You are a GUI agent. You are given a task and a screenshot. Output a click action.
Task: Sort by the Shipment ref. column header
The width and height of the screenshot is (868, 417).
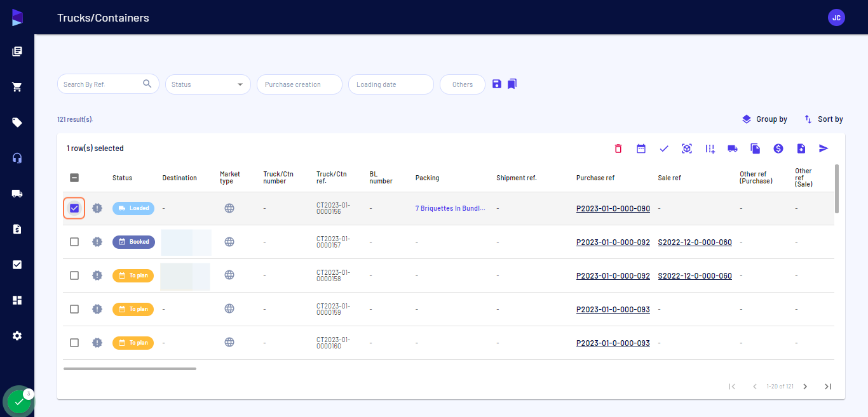point(517,178)
